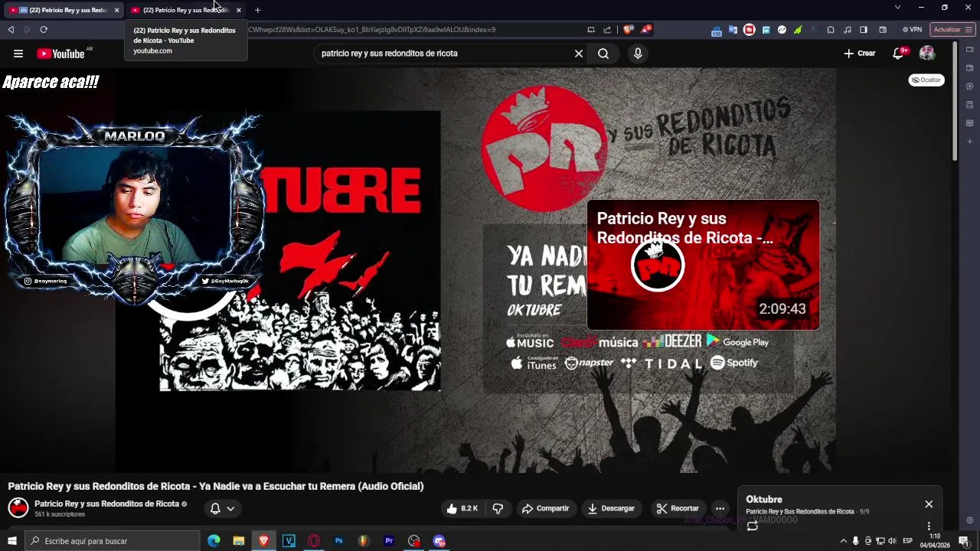Click the YouTube logo home link

pos(60,54)
